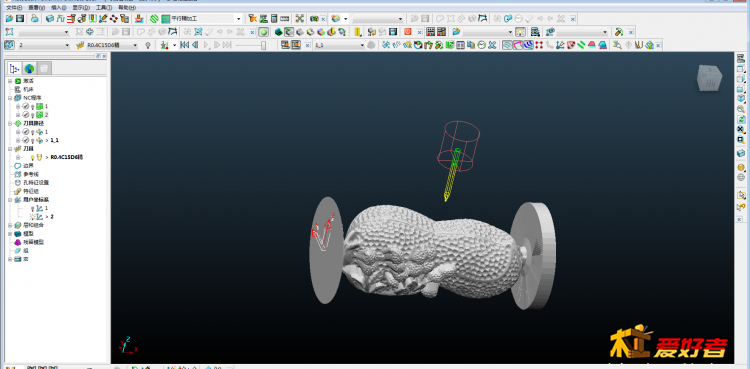Open the Block definition icon
Image resolution: width=750 pixels, height=369 pixels.
tap(50, 19)
